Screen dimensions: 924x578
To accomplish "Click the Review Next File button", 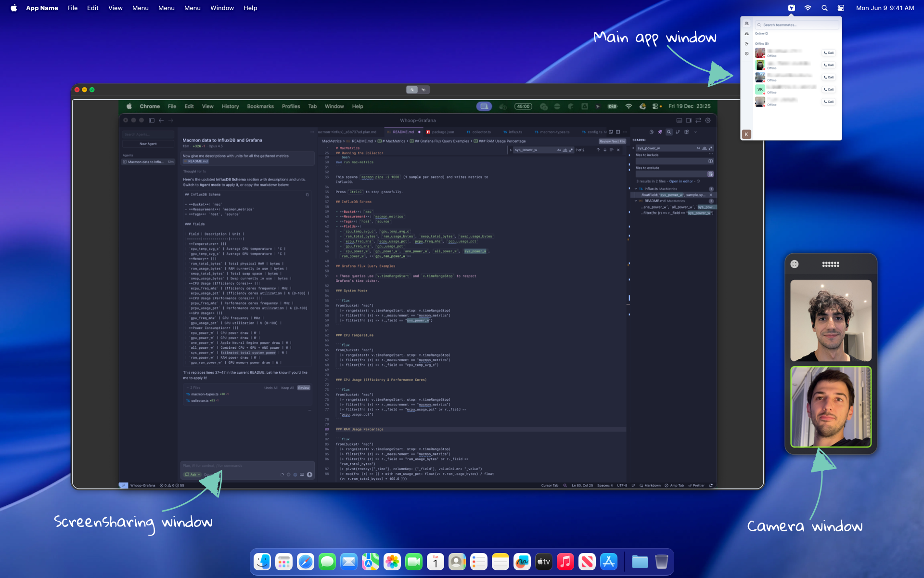I will (x=612, y=141).
